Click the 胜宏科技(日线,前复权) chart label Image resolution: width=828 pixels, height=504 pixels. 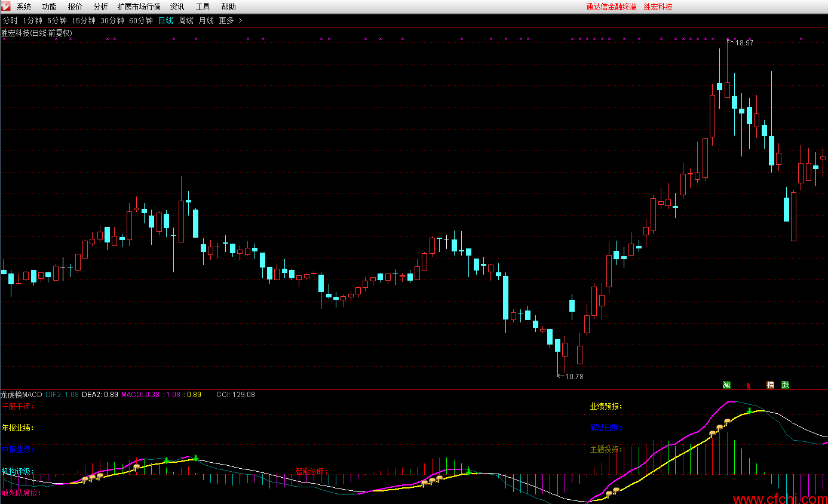coord(36,33)
